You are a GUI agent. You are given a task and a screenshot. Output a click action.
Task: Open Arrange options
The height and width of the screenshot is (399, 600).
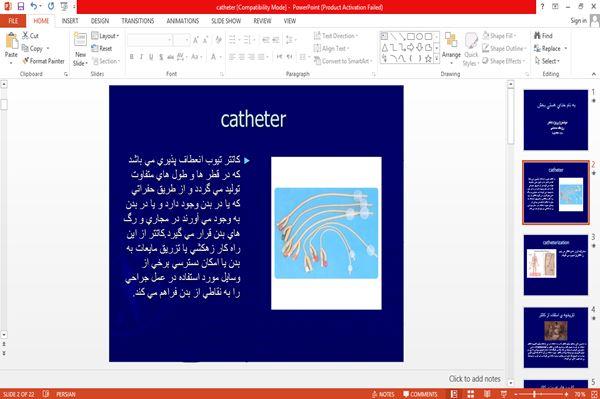[451, 47]
